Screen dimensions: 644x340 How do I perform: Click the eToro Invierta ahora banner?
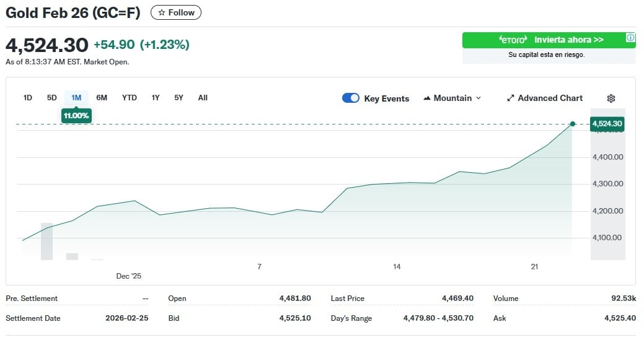point(549,40)
